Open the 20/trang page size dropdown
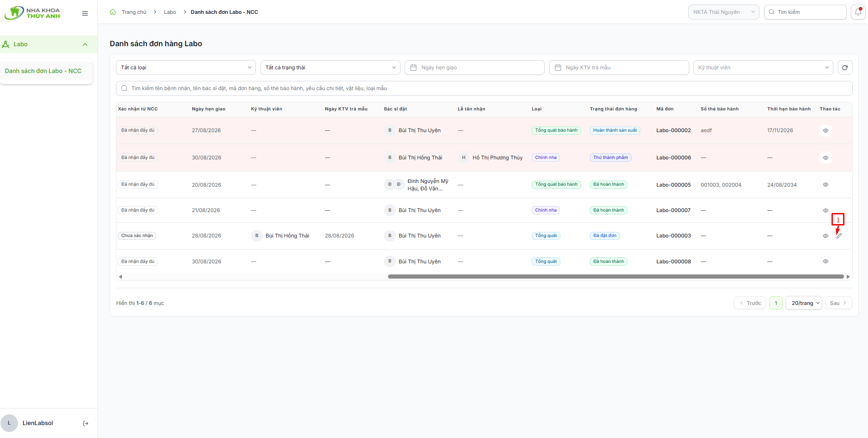The width and height of the screenshot is (868, 438). [804, 303]
